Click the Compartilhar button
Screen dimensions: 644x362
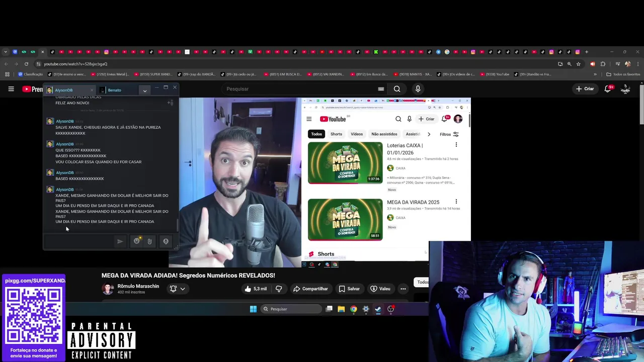coord(310,289)
